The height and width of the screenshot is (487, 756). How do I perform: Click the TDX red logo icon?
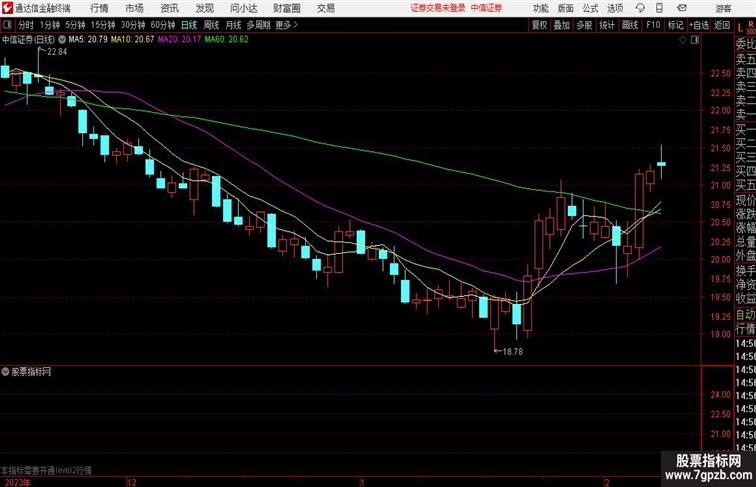[7, 8]
